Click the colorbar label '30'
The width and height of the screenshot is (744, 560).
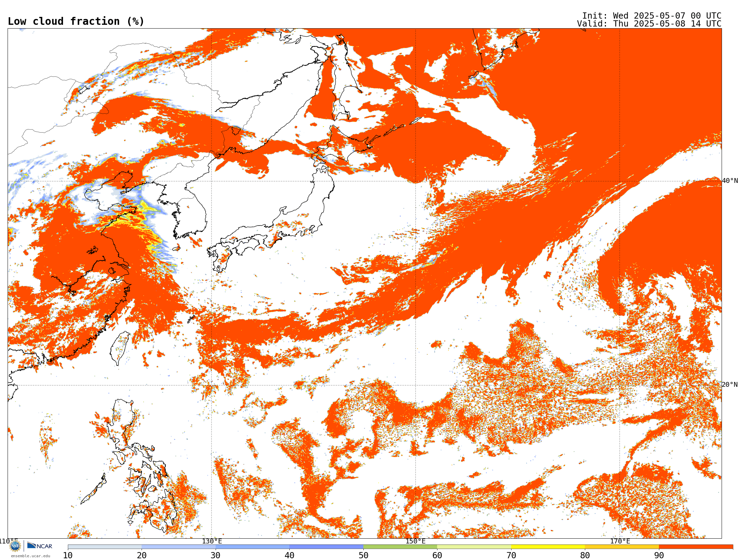click(216, 555)
